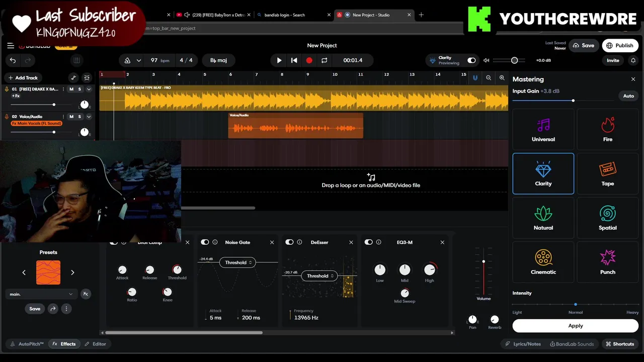Toggle the effects bypass icon beside main
This screenshot has width=644, height=362.
coord(86,294)
